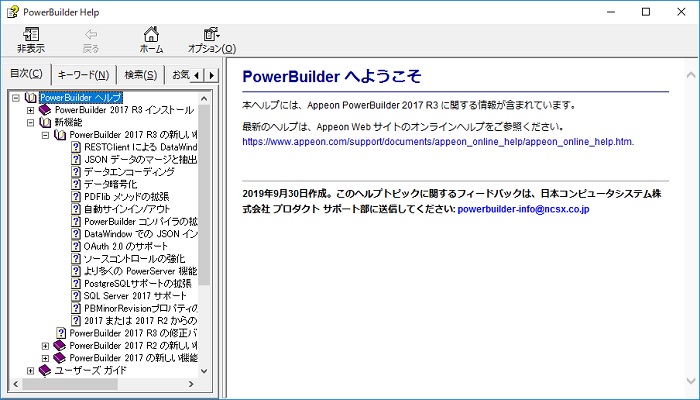Expand the ユーザーズ ガイド node

tap(30, 371)
